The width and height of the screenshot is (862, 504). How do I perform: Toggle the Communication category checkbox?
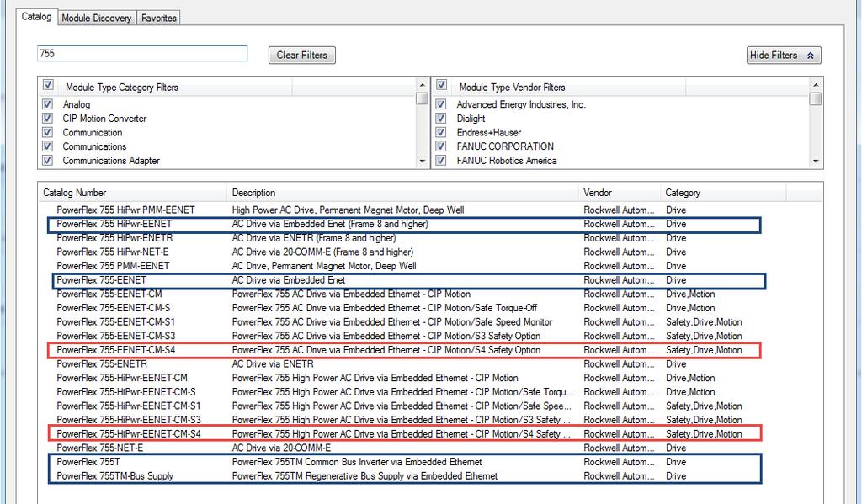click(x=48, y=132)
